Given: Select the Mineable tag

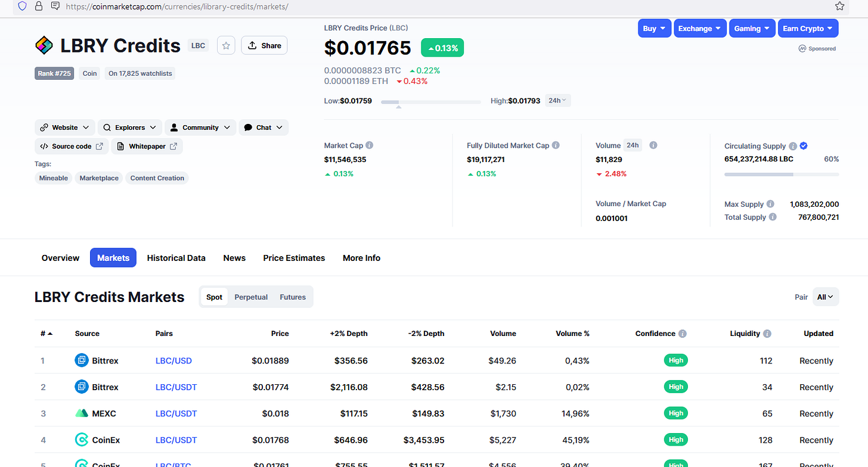Looking at the screenshot, I should [54, 178].
